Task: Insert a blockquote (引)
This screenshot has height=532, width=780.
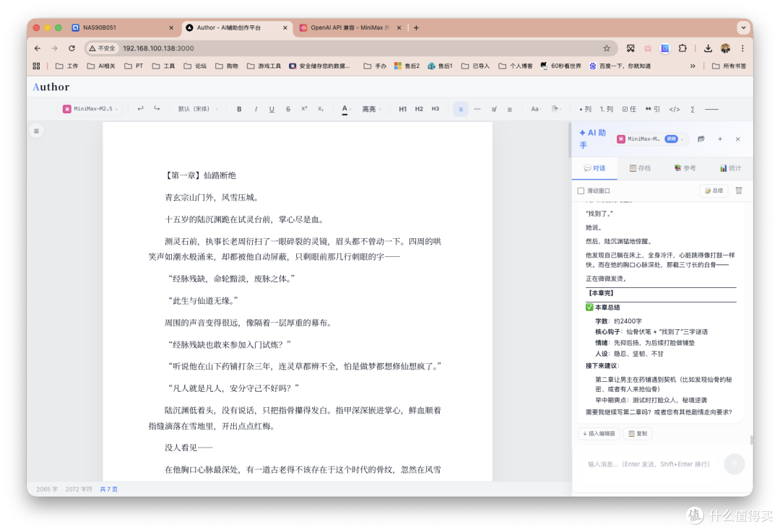Action: coord(652,109)
